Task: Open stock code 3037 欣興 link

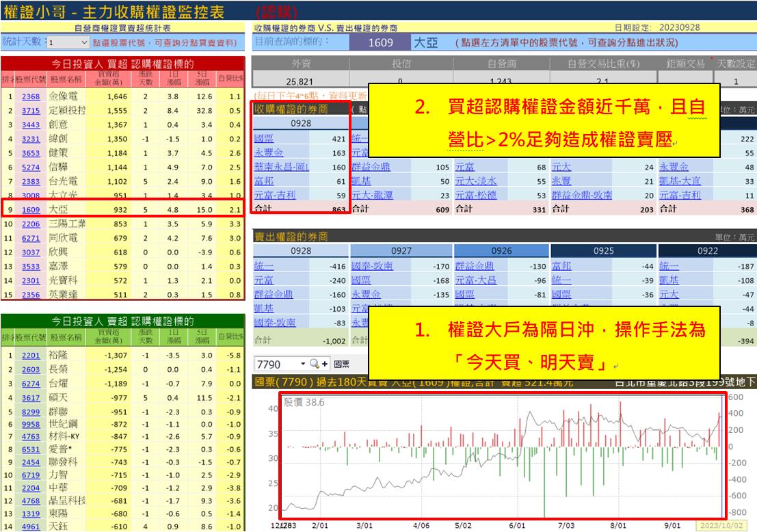Action: [31, 252]
